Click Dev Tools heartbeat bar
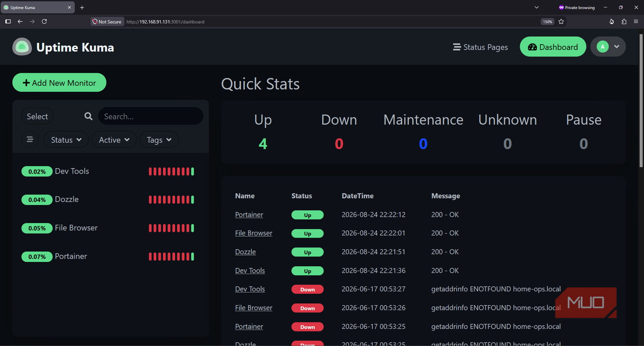Image resolution: width=644 pixels, height=346 pixels. [171, 171]
